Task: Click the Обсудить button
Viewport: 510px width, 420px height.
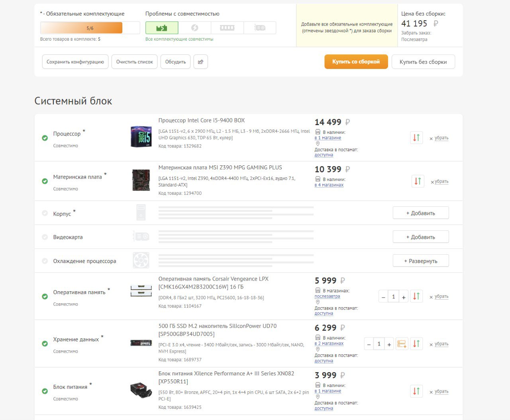Action: [x=176, y=62]
